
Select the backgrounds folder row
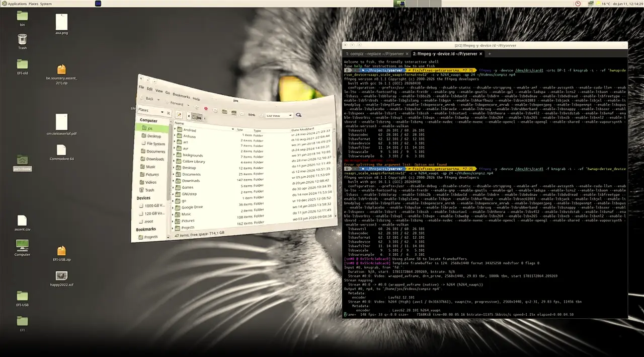193,155
